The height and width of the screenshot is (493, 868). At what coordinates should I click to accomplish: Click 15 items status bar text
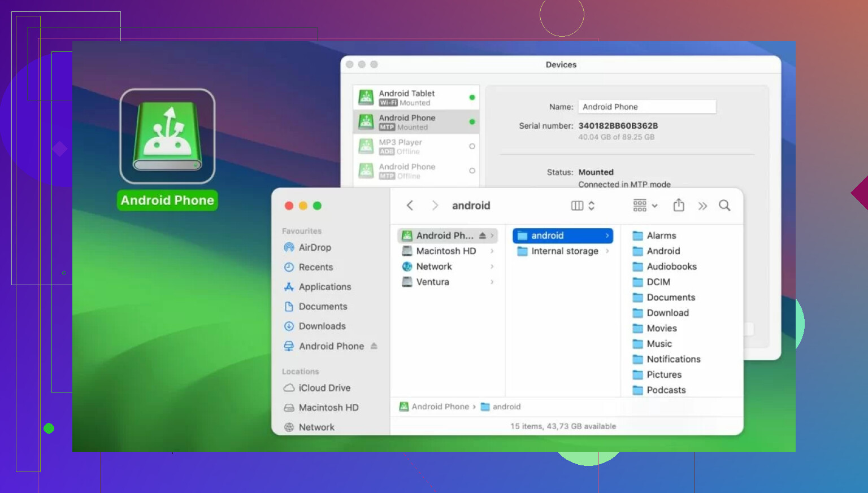pyautogui.click(x=563, y=426)
